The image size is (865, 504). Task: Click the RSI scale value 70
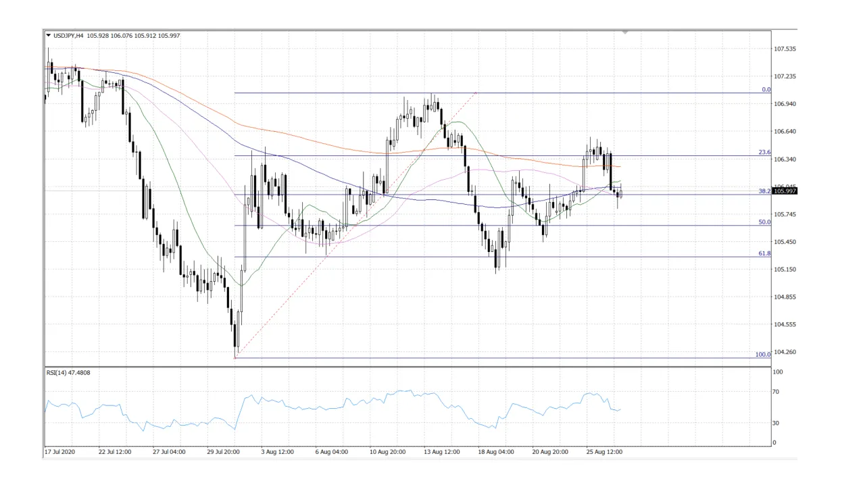(777, 392)
